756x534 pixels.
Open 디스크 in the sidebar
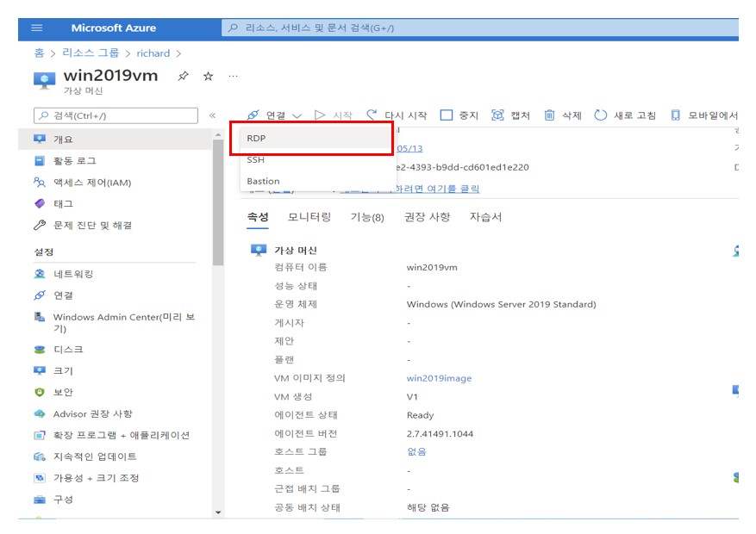click(x=115, y=350)
